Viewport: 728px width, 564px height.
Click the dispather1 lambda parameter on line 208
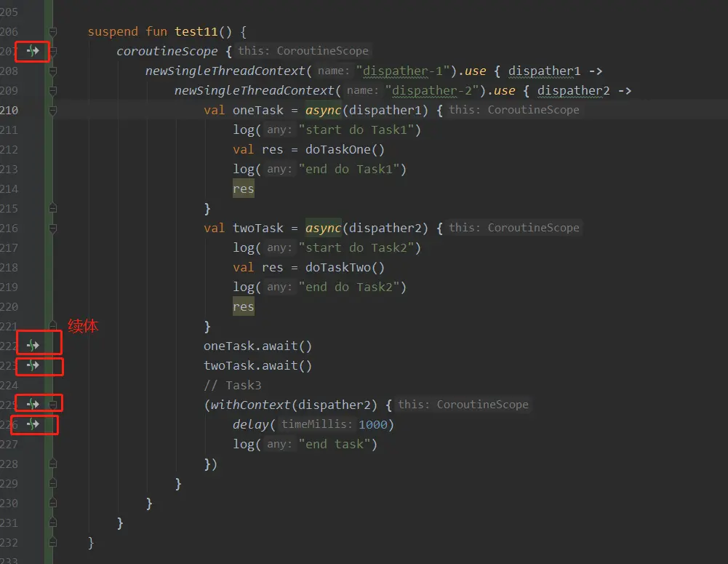[544, 71]
